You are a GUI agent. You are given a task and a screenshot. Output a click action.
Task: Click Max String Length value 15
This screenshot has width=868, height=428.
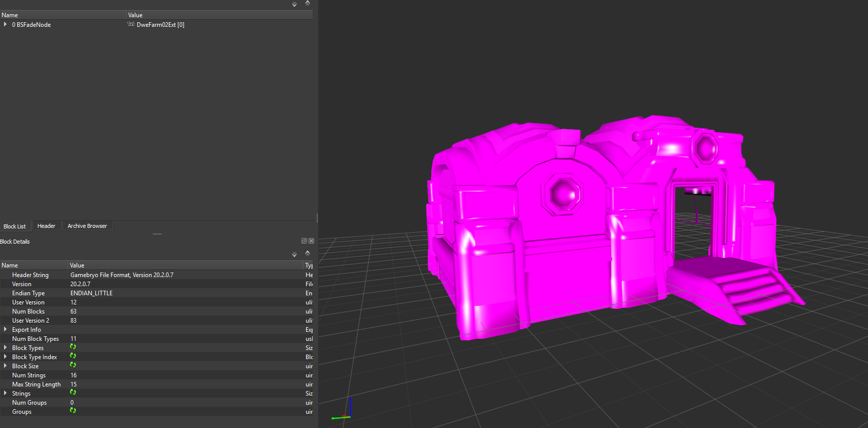click(73, 384)
